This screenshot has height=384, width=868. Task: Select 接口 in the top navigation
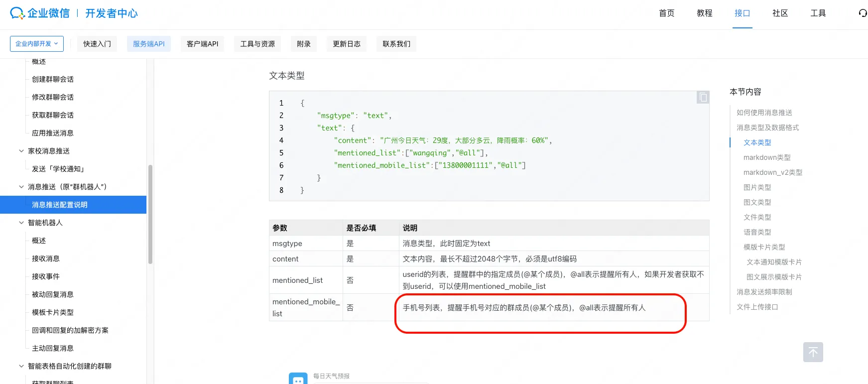(742, 13)
